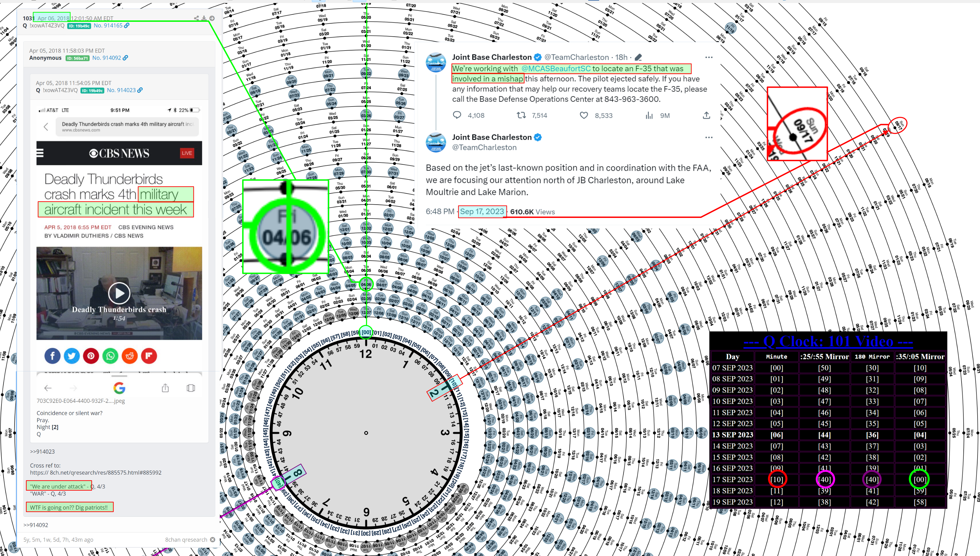Click the share icon on Q post 1031
This screenshot has width=980, height=556.
[196, 18]
